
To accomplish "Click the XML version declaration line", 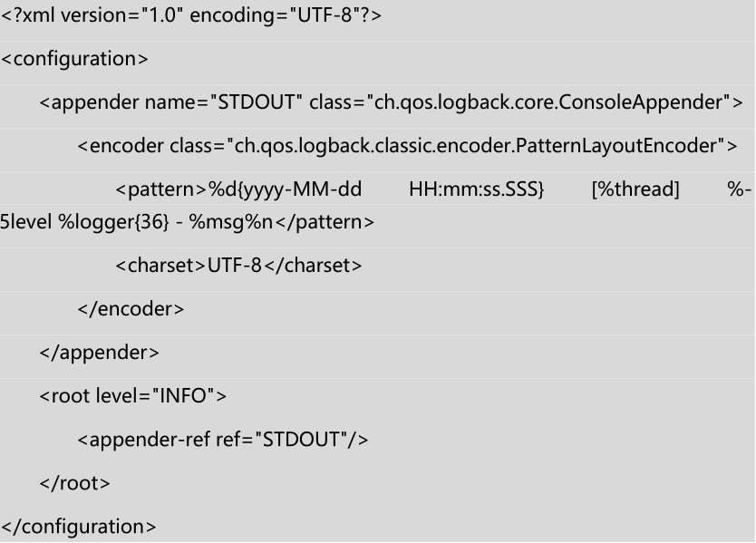I will [191, 18].
